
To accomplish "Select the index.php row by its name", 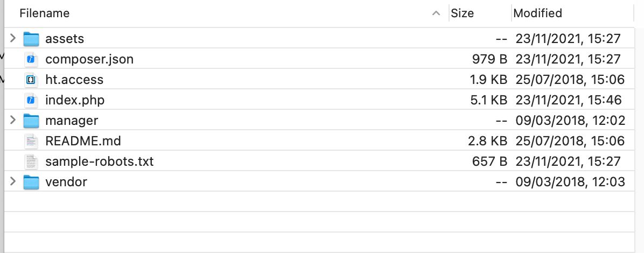I will click(x=75, y=100).
